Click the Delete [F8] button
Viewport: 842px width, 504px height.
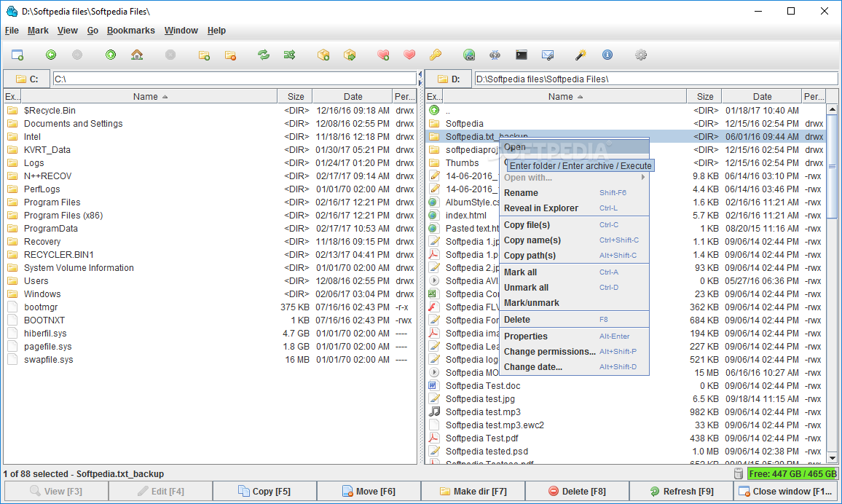(x=577, y=491)
